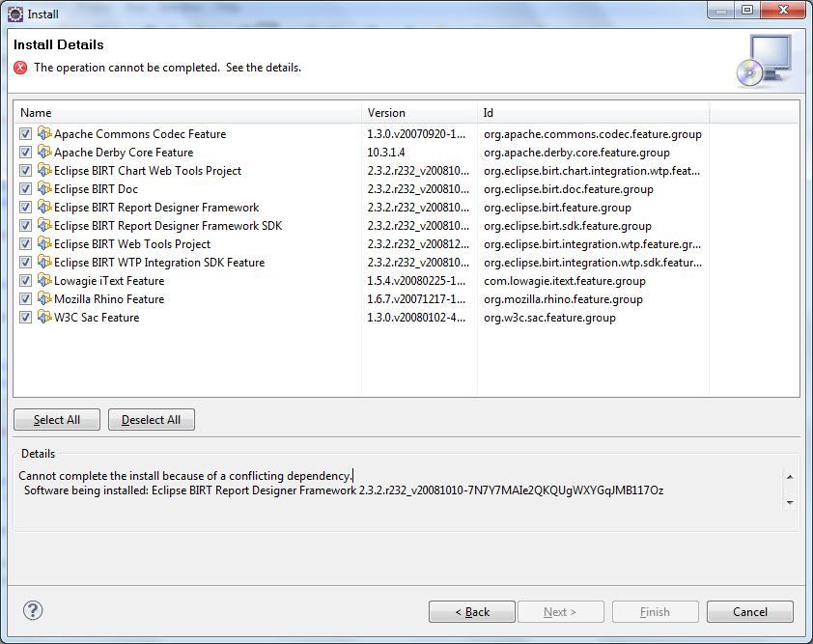The height and width of the screenshot is (644, 813).
Task: Click the Version column header
Action: [x=419, y=113]
